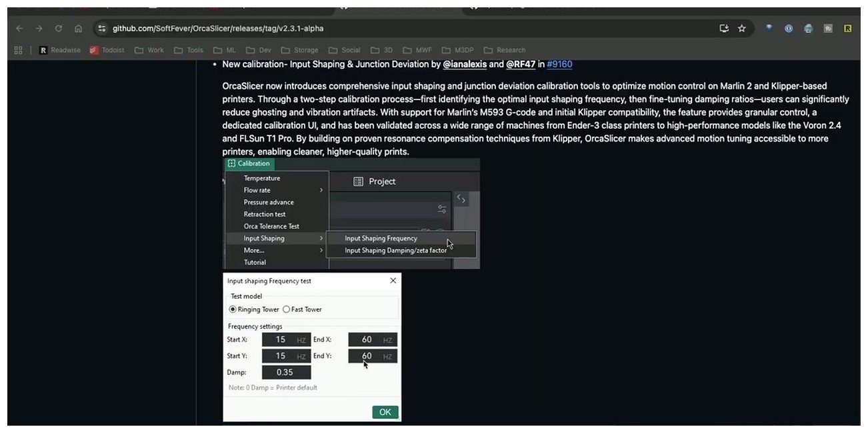Click the "Test model" group label
Screen dimensions: 868x433
(246, 296)
